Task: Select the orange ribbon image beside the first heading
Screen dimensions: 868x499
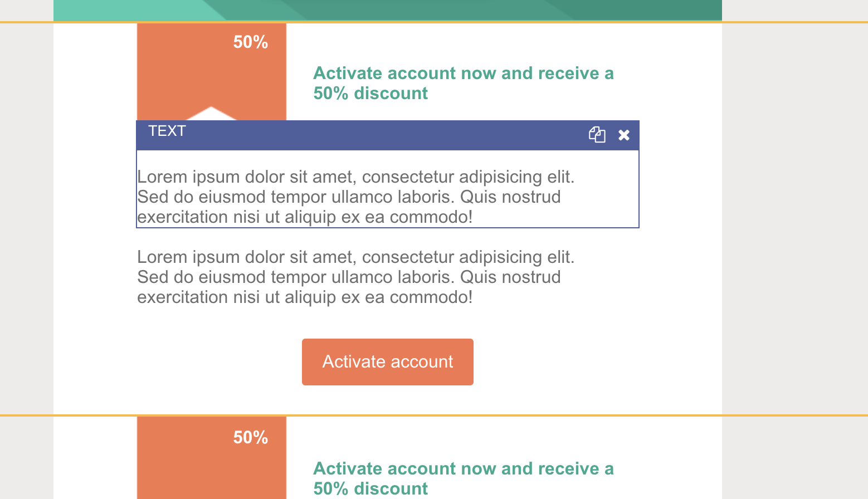Action: [212, 71]
